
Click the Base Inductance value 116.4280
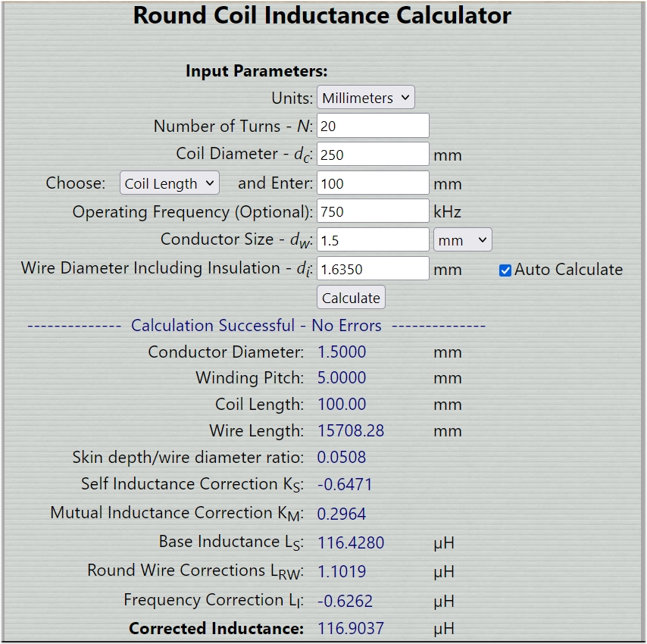click(351, 542)
